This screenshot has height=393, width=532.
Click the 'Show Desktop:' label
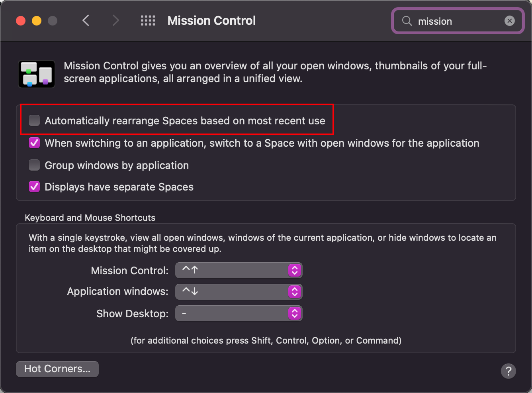(133, 314)
